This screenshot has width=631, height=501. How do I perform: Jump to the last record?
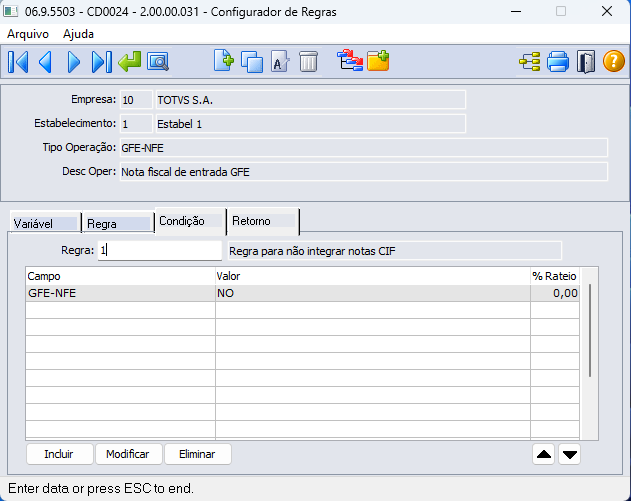101,62
